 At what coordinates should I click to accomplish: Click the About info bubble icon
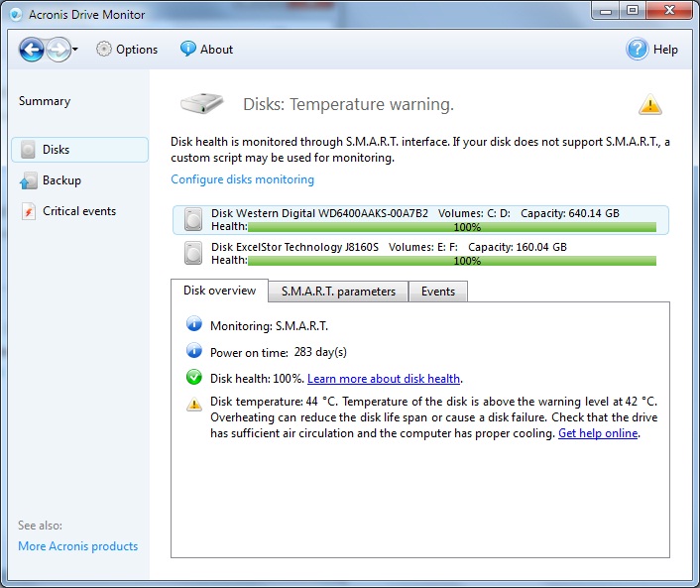point(188,49)
